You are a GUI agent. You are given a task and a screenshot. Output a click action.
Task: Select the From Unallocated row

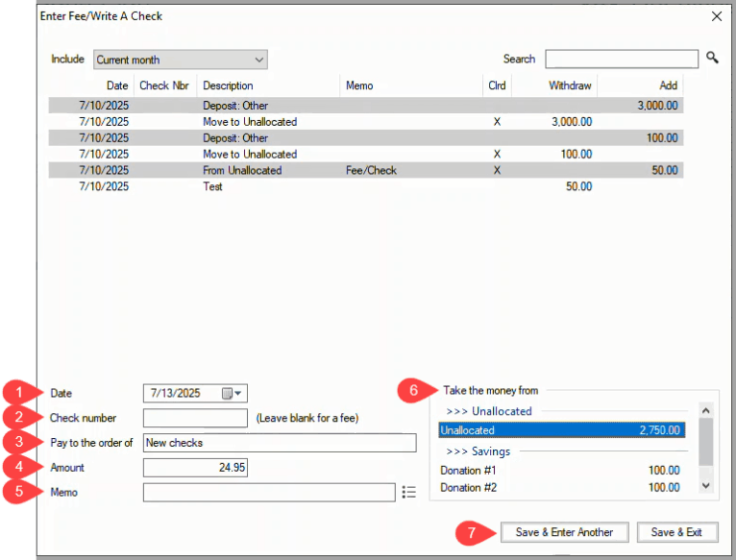pyautogui.click(x=366, y=170)
